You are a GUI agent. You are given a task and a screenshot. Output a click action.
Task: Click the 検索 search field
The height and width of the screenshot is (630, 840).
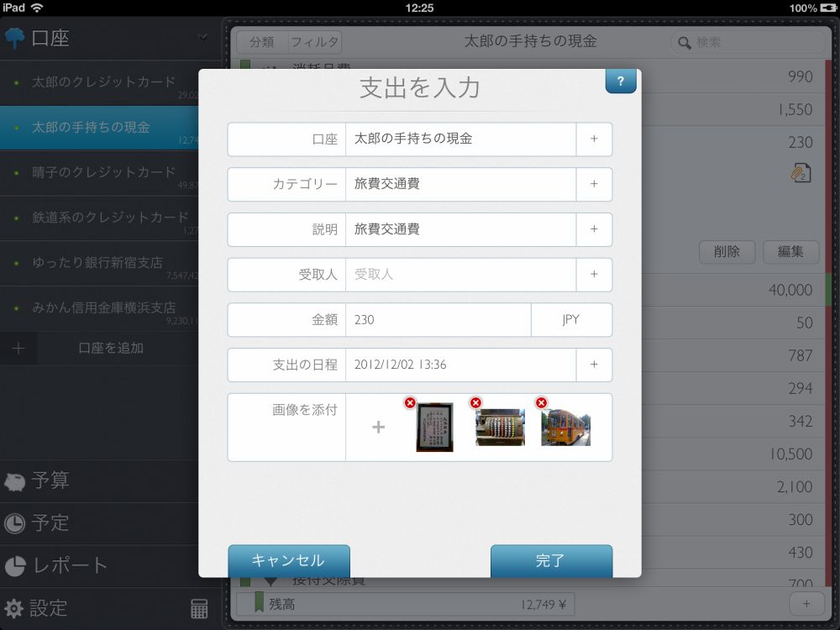tap(748, 42)
